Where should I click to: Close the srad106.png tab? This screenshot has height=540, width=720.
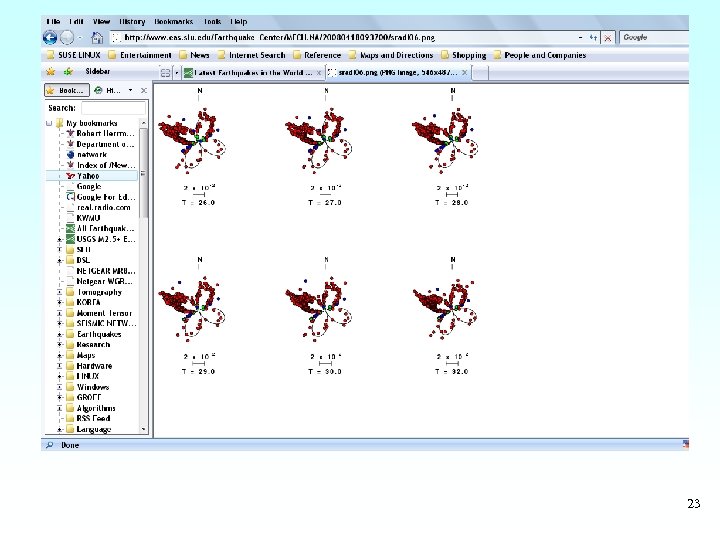tap(465, 73)
